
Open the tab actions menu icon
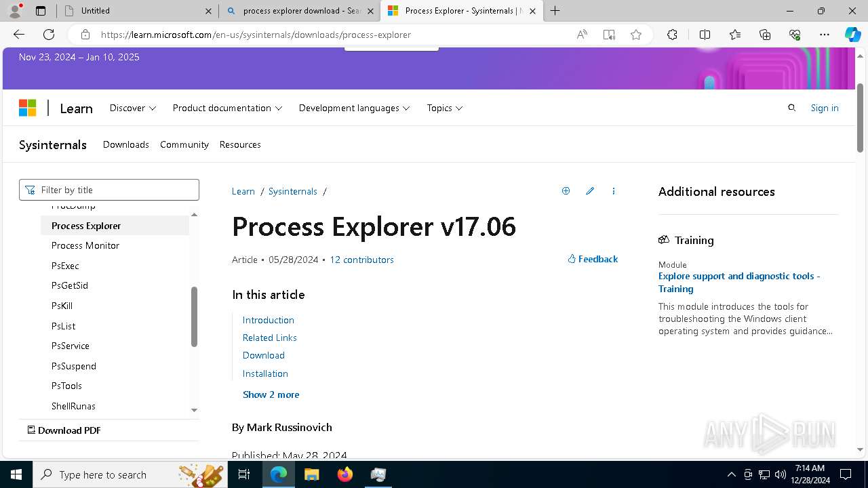41,11
